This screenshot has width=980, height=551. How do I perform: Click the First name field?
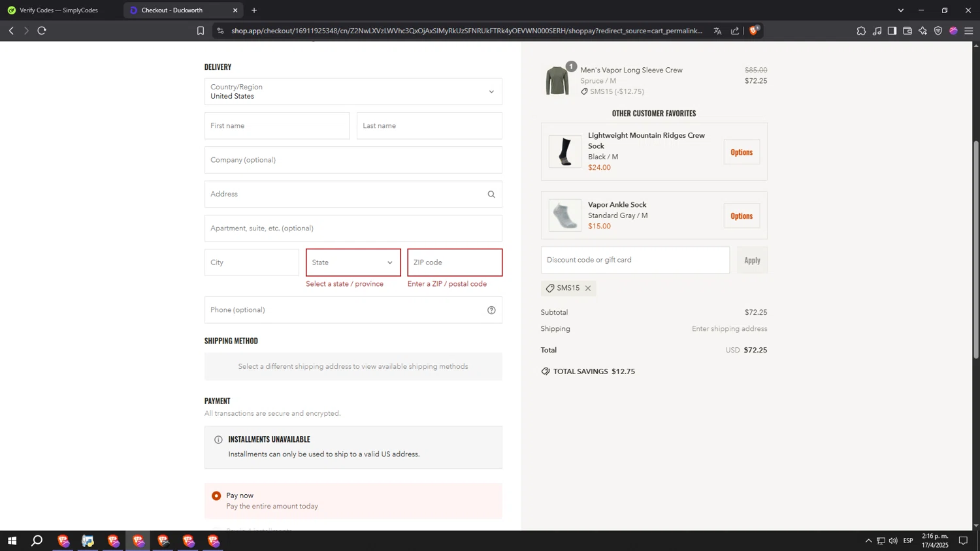pyautogui.click(x=277, y=126)
